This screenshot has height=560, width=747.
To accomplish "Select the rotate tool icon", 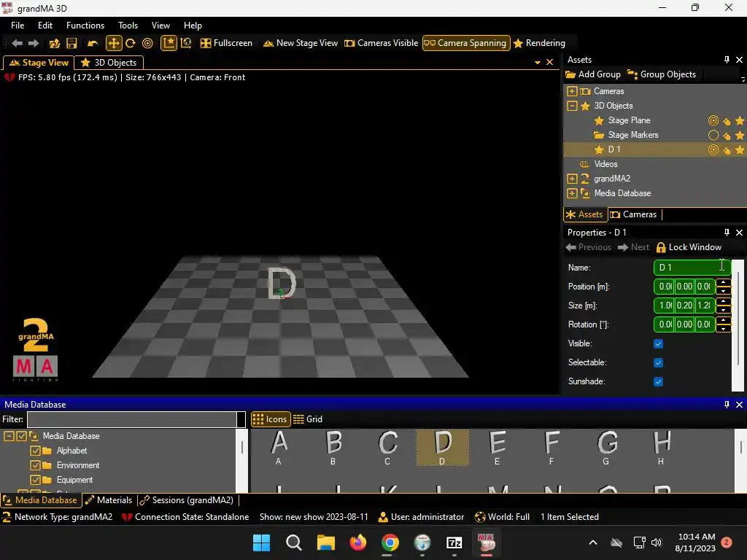I will point(130,43).
